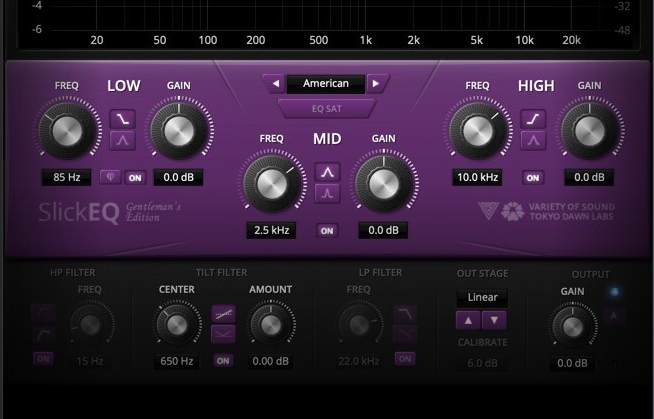This screenshot has width=654, height=419.
Task: Click the HIGH band GAIN knob
Action: 590,130
